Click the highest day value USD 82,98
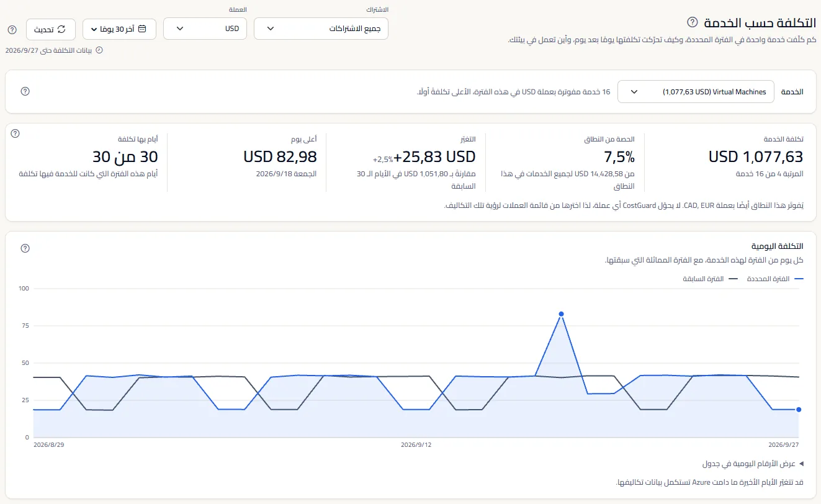Viewport: 821px width, 504px height. point(280,156)
